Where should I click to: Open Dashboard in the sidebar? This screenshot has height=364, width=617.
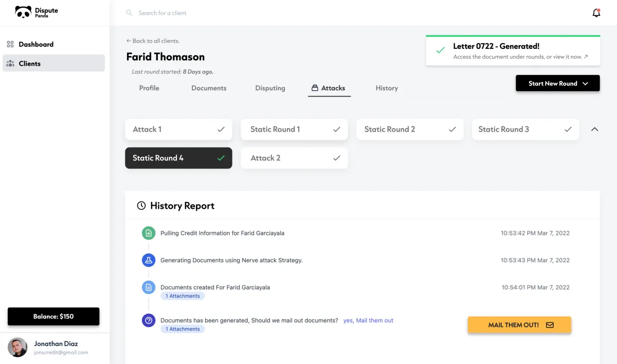click(x=36, y=44)
